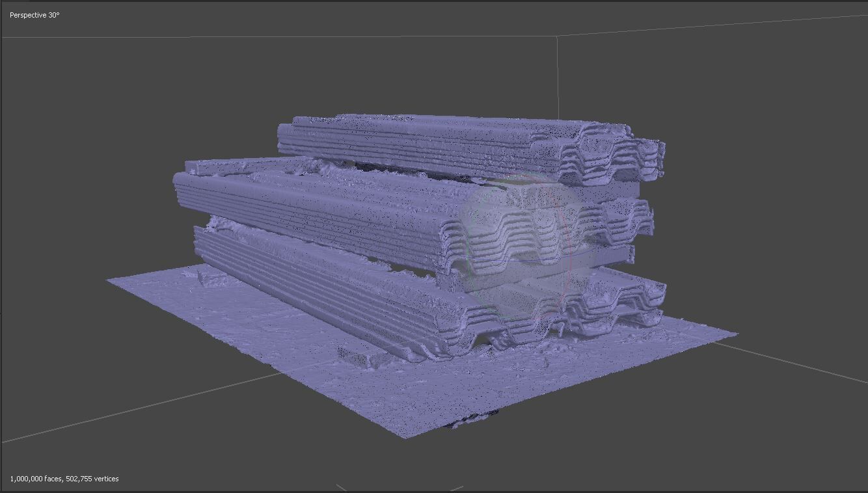Click the "1,000,000 faces, 502,755 vertices" status text

pos(64,479)
